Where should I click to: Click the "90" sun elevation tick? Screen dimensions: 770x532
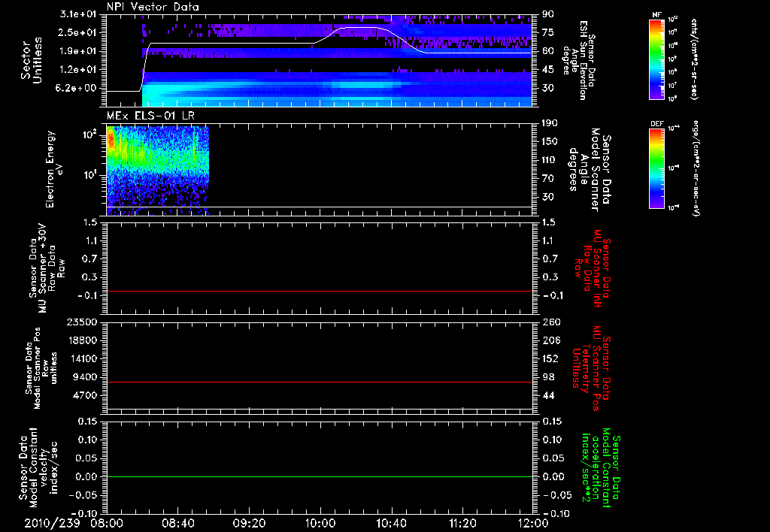click(x=548, y=14)
